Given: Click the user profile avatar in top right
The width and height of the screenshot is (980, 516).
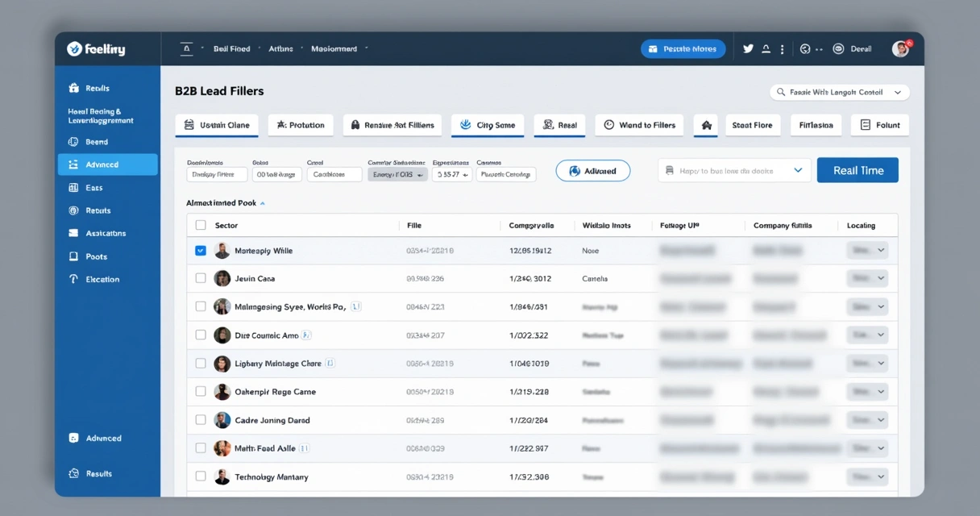Looking at the screenshot, I should (x=900, y=49).
